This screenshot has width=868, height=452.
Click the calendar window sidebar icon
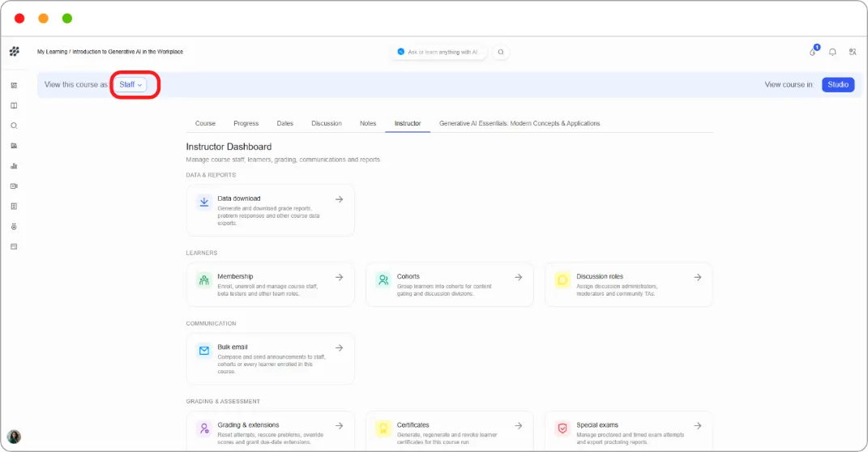click(x=14, y=247)
